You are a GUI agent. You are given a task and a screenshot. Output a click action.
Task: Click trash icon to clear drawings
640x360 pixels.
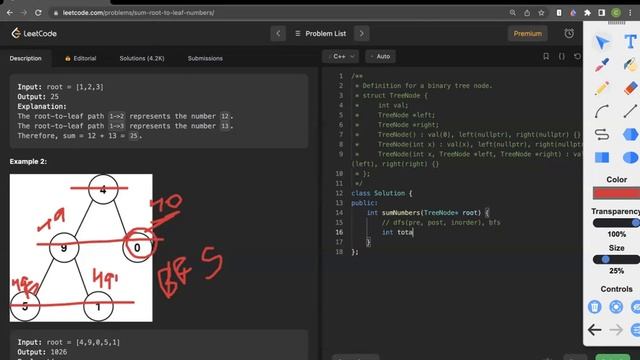(x=595, y=307)
